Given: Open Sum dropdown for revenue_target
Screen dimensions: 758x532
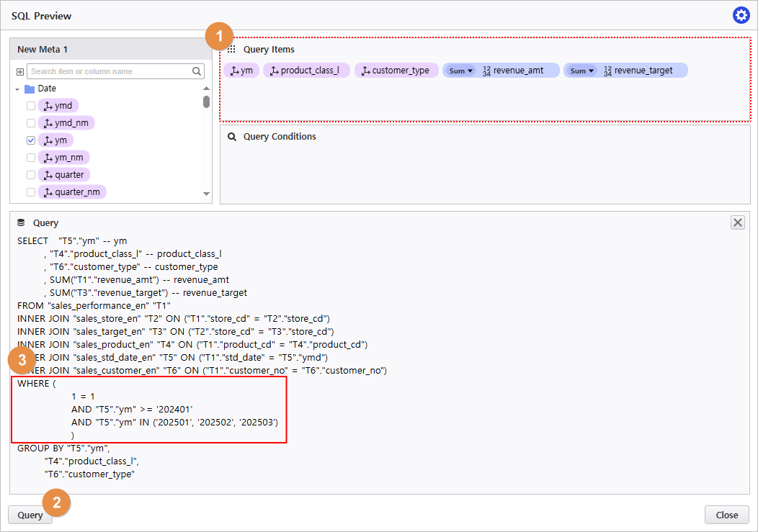Looking at the screenshot, I should click(x=581, y=71).
